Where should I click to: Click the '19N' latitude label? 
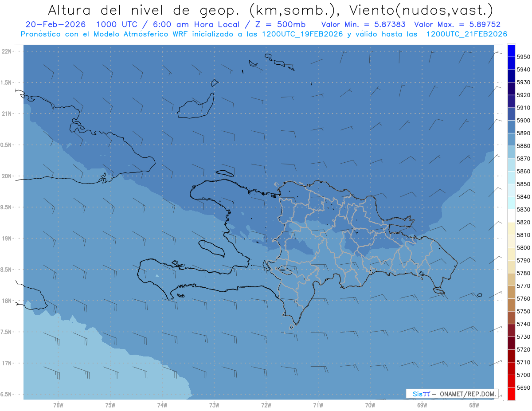click(x=8, y=239)
